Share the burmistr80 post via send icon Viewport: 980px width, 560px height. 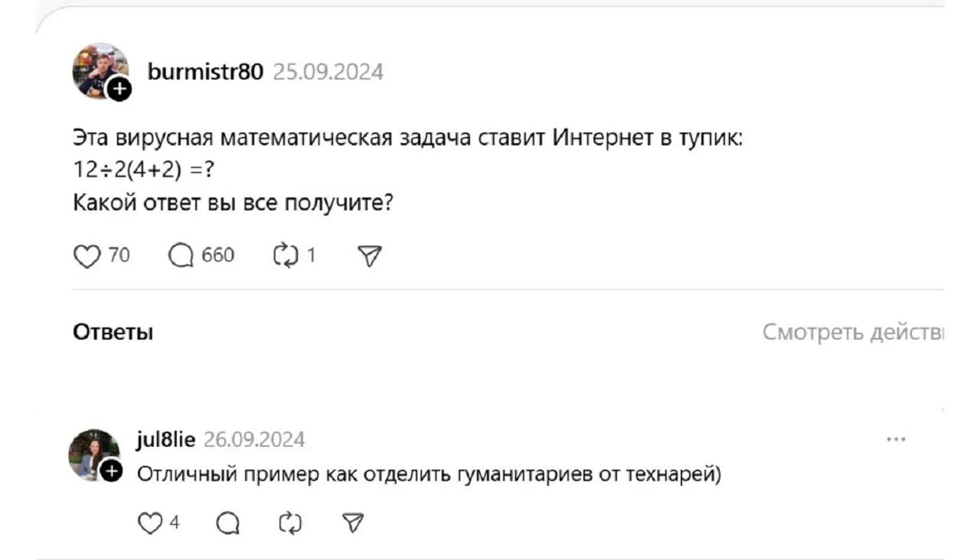pyautogui.click(x=370, y=256)
